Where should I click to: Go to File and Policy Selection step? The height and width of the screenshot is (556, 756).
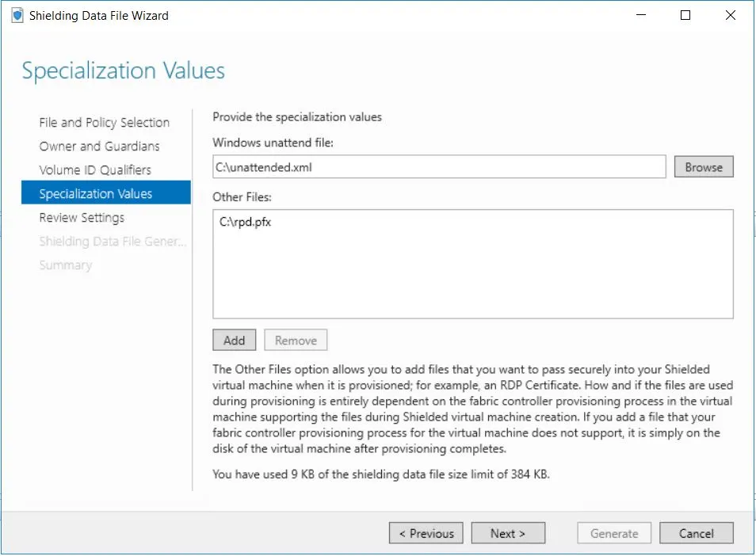104,123
